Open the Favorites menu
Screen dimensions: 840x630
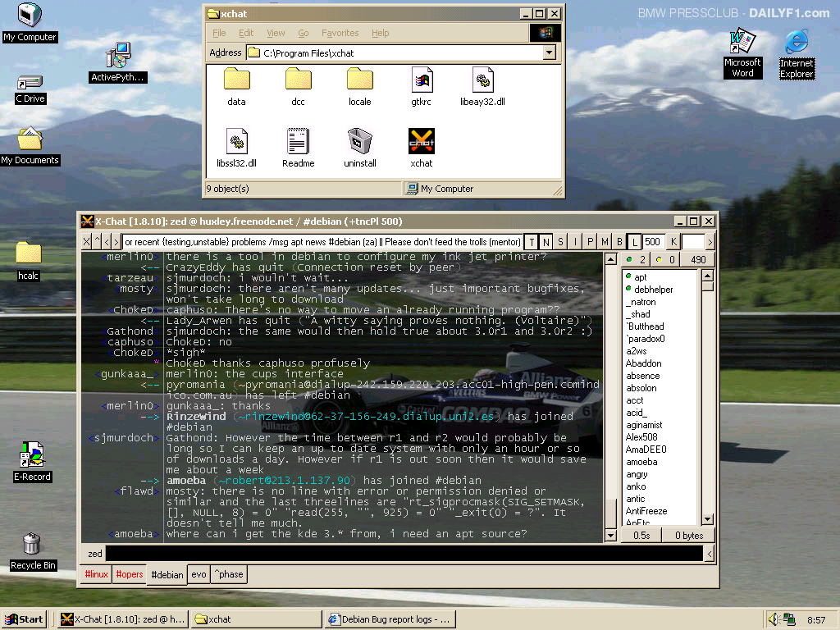tap(340, 33)
